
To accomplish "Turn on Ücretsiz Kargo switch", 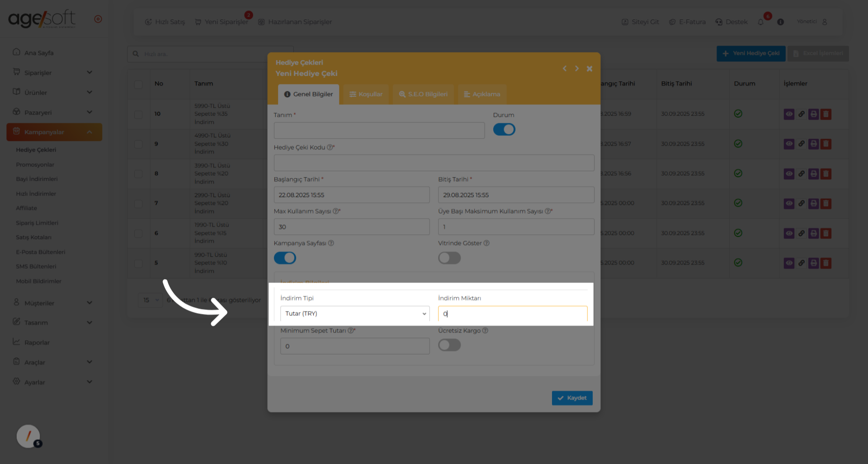I will [x=449, y=345].
